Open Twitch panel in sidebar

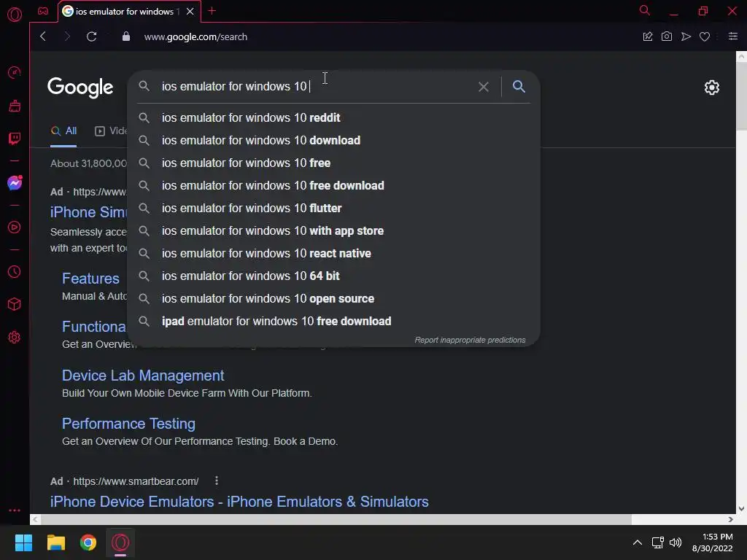pyautogui.click(x=15, y=139)
